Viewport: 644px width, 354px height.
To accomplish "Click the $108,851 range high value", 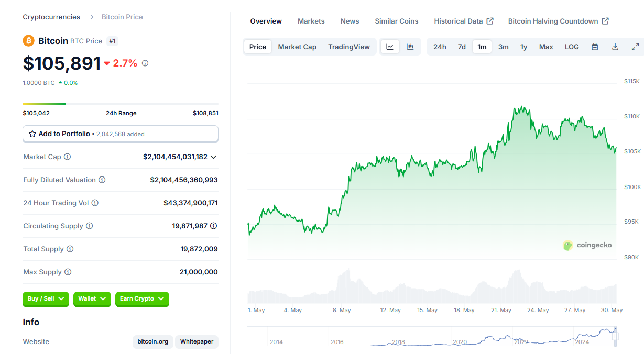I will pyautogui.click(x=205, y=113).
